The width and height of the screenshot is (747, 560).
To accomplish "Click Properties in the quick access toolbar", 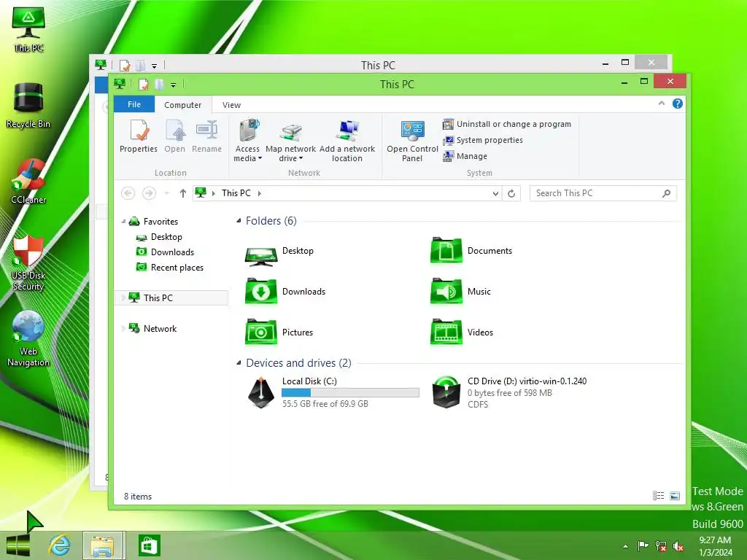I will point(144,85).
